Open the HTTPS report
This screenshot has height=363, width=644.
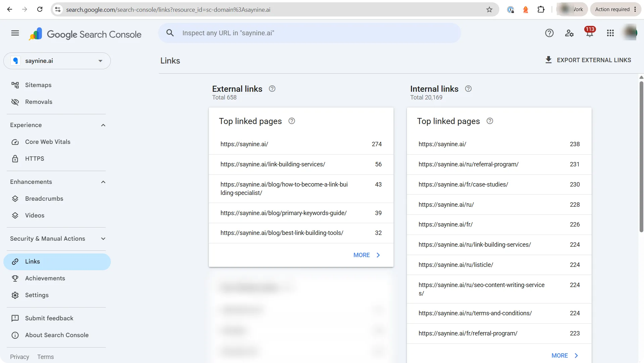coord(57,159)
